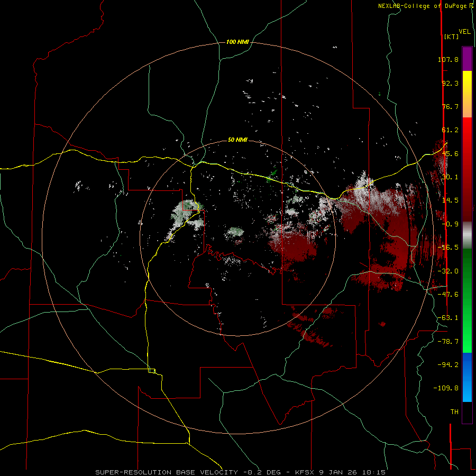Click the 45.6 value on velocity scale

pos(450,153)
